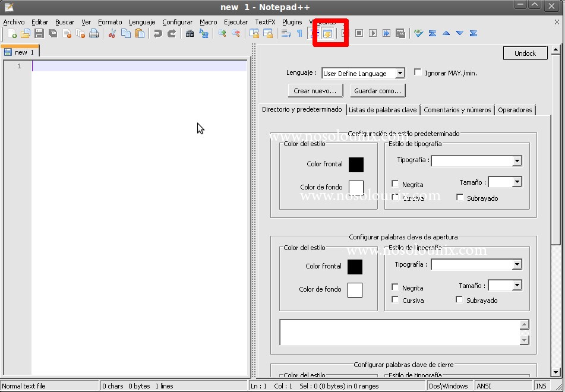Click the macro Playback icon
This screenshot has height=392, width=565.
(373, 33)
